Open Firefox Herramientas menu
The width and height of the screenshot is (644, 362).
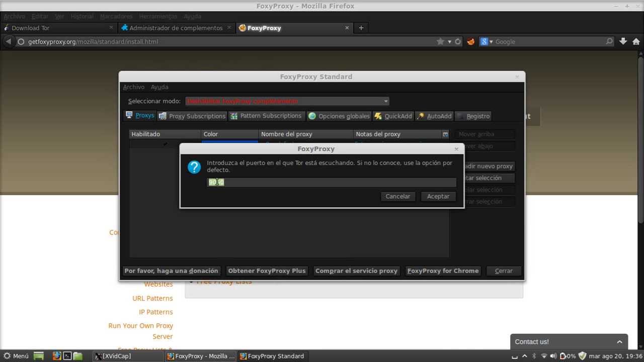pyautogui.click(x=158, y=16)
